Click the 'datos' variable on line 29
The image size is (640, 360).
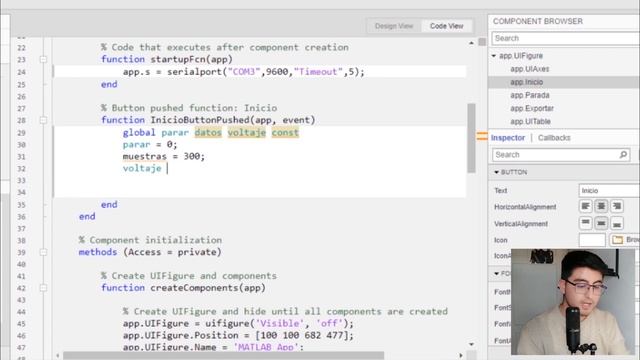pos(208,133)
